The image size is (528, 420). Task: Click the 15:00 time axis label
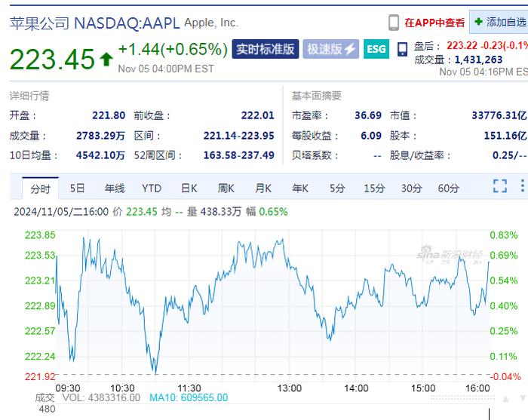point(423,388)
